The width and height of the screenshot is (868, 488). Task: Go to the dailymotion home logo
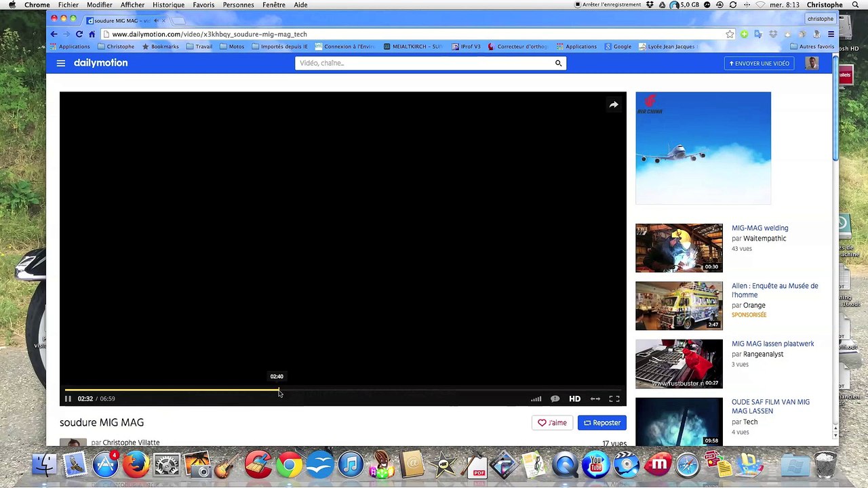[x=100, y=63]
